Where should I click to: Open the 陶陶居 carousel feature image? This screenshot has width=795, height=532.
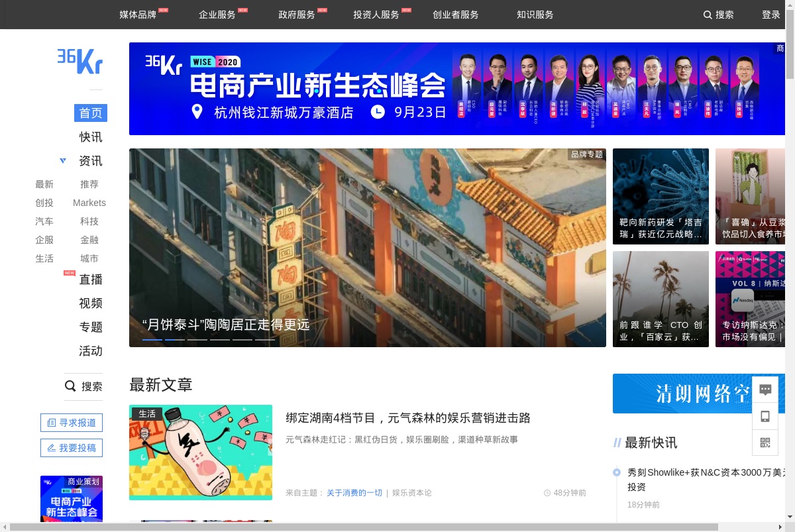pyautogui.click(x=368, y=248)
